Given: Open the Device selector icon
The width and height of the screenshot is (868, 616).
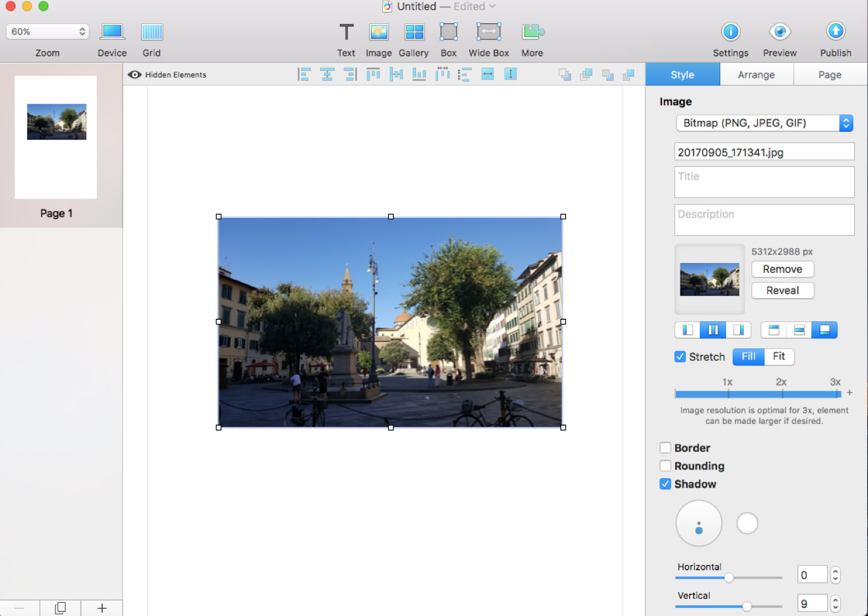Looking at the screenshot, I should (112, 32).
